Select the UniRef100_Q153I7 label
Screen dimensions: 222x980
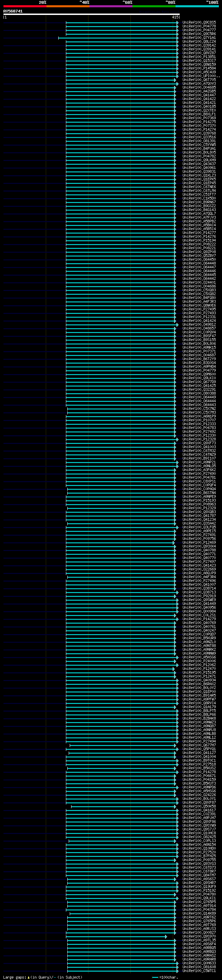[199, 60]
